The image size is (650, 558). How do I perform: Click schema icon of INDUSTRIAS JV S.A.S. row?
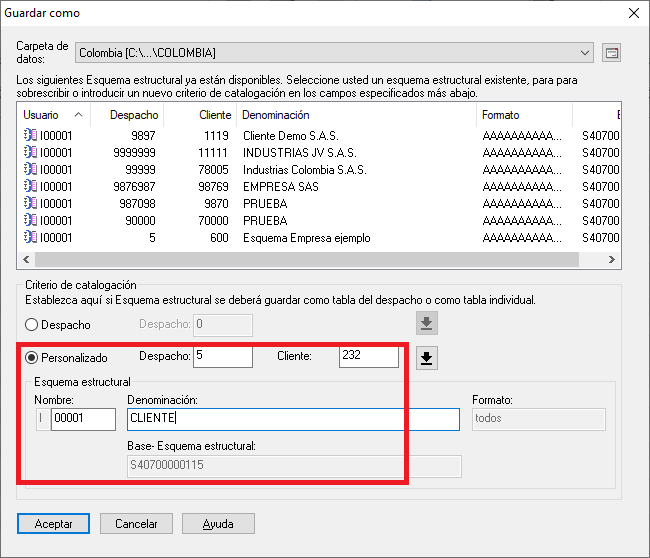[x=30, y=152]
